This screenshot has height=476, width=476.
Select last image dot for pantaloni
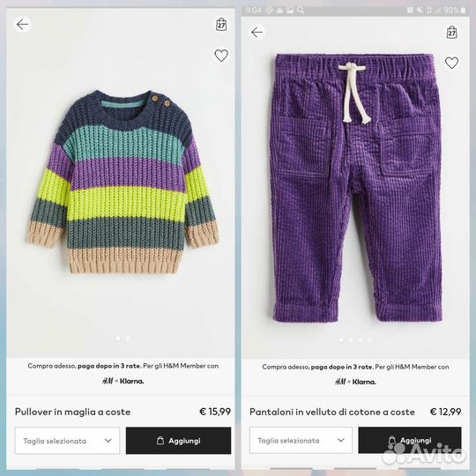pyautogui.click(x=369, y=340)
